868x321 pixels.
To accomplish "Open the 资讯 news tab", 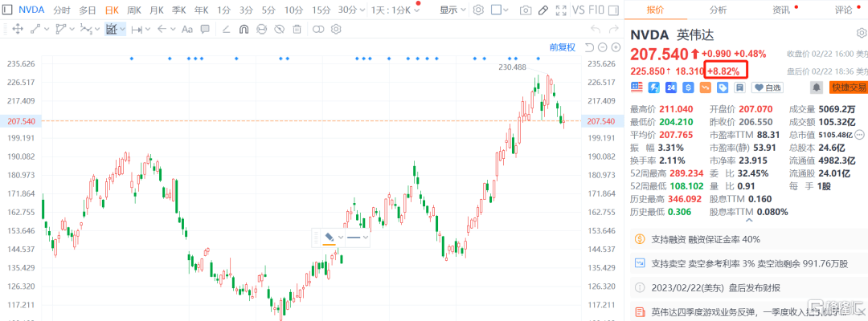I will pyautogui.click(x=782, y=10).
